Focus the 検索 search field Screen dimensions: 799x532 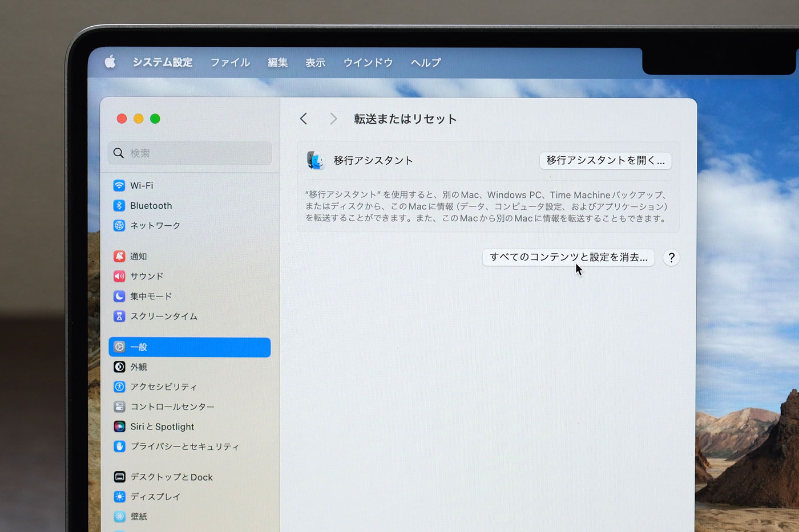click(189, 153)
